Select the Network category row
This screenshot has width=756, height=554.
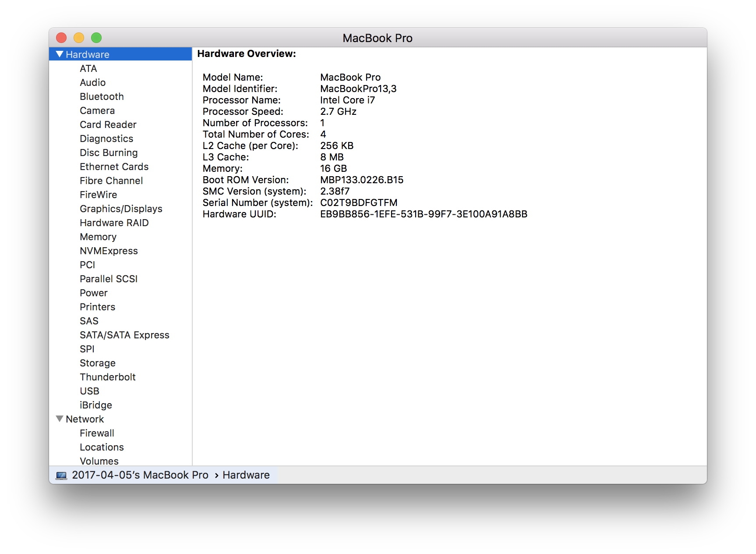pyautogui.click(x=120, y=419)
